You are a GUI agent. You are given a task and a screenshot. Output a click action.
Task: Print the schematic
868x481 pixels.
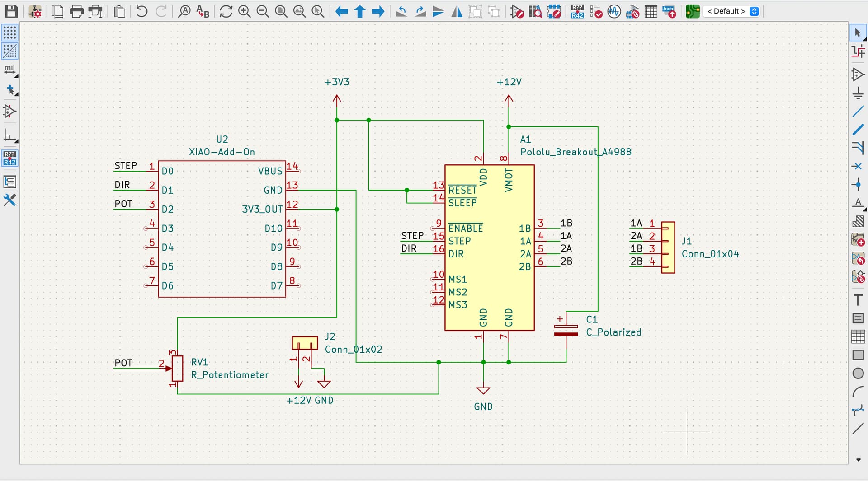(x=76, y=11)
